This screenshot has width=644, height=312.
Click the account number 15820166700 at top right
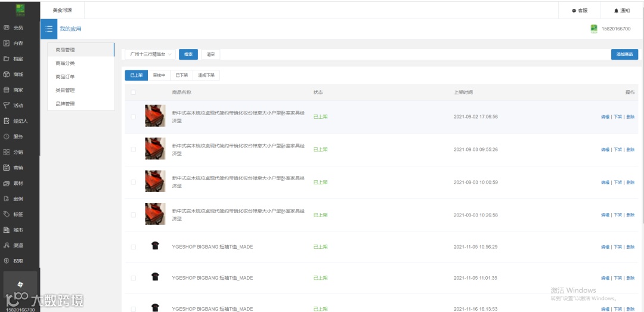(616, 29)
